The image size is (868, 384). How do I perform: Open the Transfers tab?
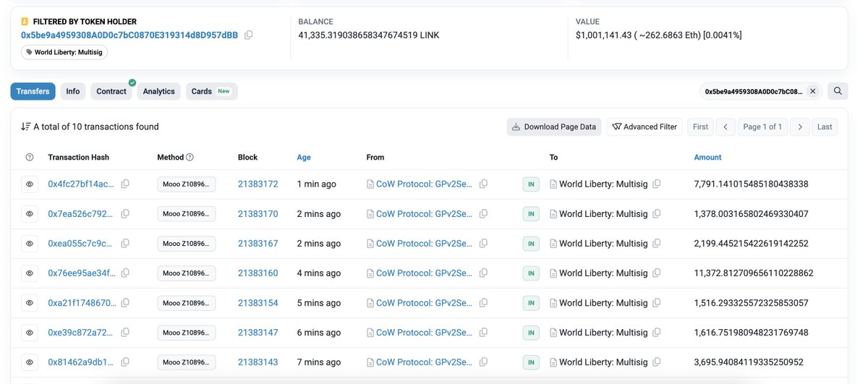click(x=33, y=91)
